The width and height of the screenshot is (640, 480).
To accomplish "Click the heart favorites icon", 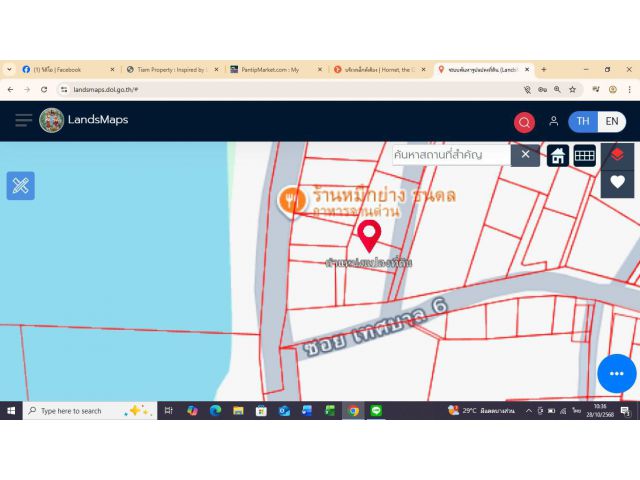I will pos(617,182).
